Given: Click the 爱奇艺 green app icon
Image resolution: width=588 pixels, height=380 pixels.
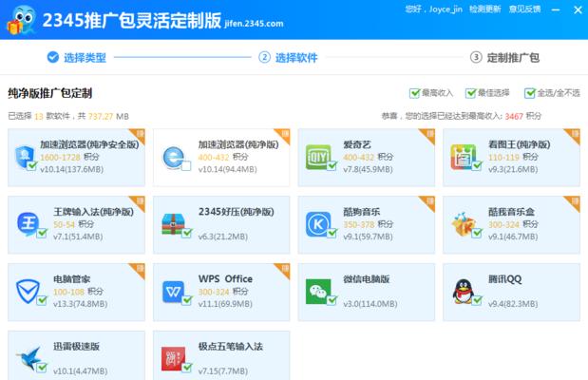Looking at the screenshot, I should tap(318, 157).
